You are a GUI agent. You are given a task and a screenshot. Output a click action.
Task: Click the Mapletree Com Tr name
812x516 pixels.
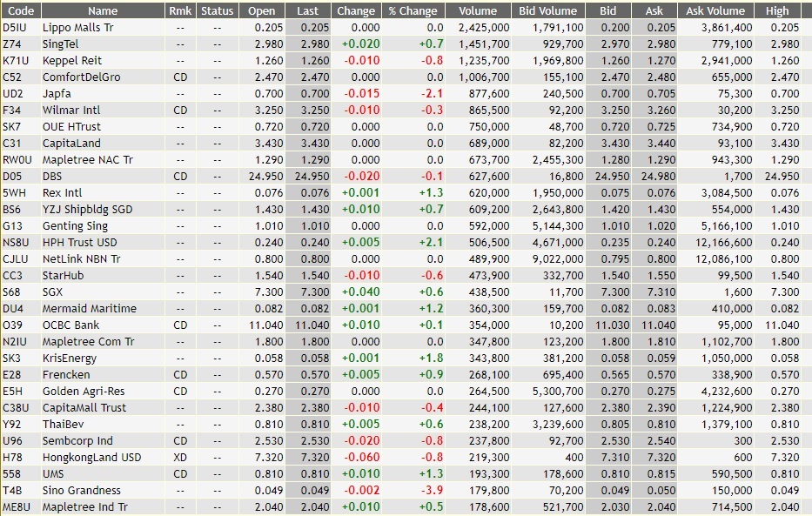(x=88, y=342)
